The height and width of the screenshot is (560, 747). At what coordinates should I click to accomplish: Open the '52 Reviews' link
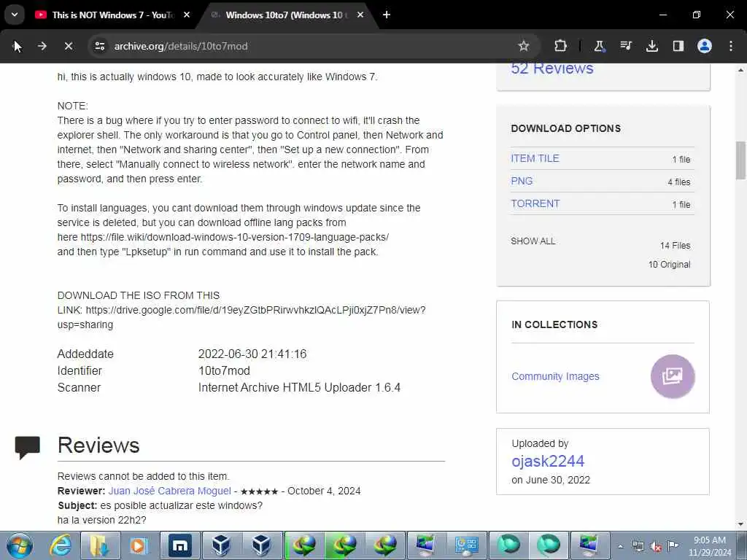(x=552, y=68)
